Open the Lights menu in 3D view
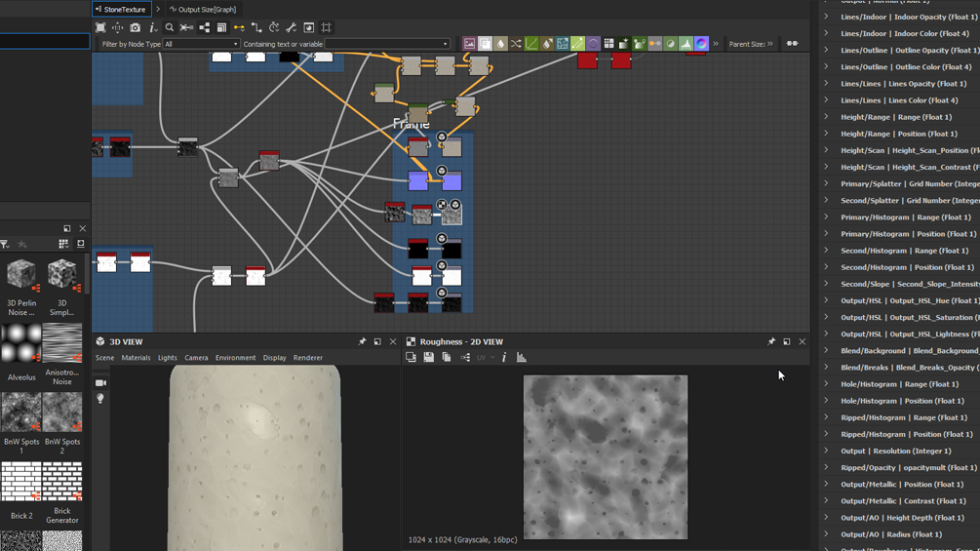980x551 pixels. [168, 357]
